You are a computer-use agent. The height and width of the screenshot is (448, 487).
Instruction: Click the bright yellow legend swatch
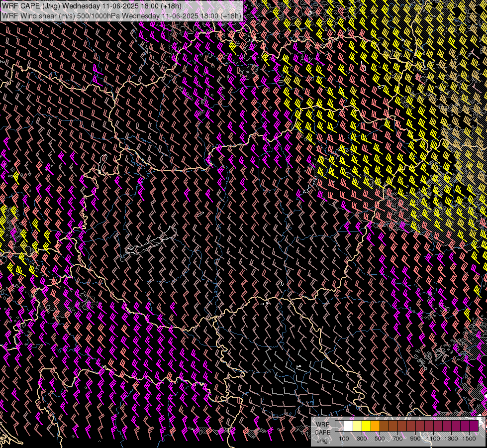tap(367, 426)
